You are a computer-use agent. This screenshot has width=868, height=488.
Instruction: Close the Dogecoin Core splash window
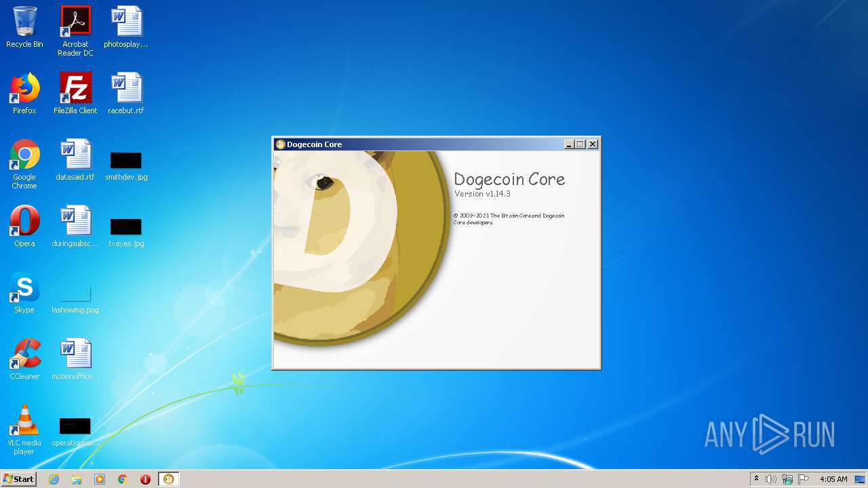[593, 144]
